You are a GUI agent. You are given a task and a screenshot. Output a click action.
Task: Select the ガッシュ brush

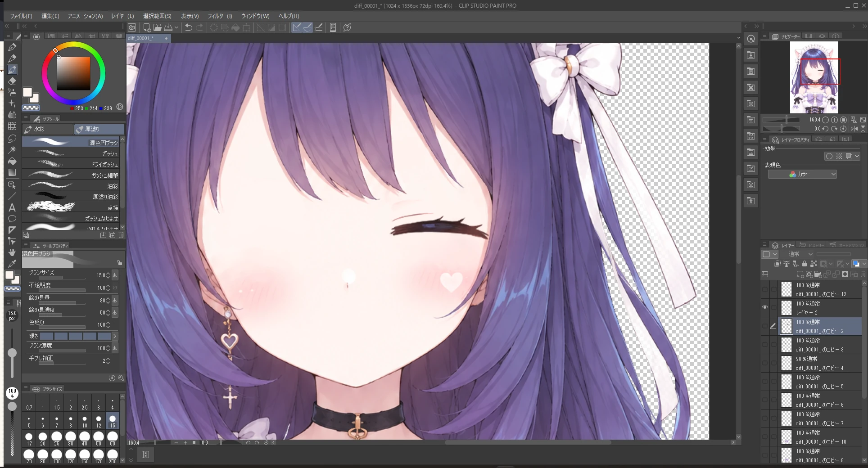(x=71, y=153)
